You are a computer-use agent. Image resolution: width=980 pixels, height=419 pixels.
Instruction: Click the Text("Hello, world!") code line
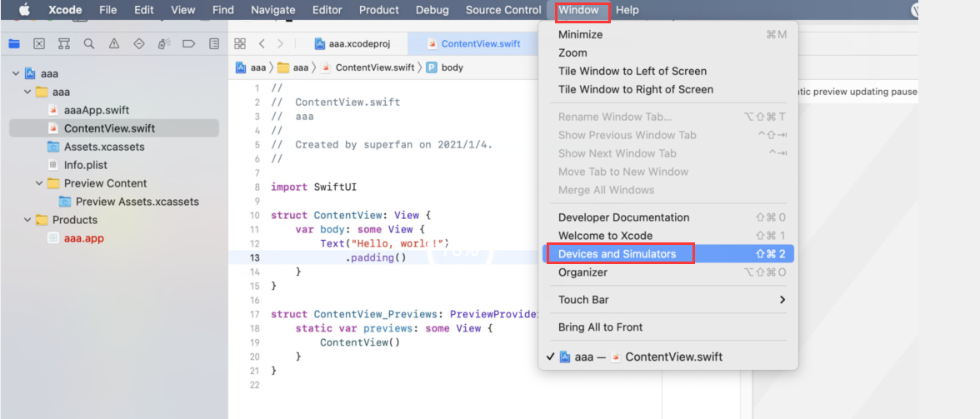point(385,243)
